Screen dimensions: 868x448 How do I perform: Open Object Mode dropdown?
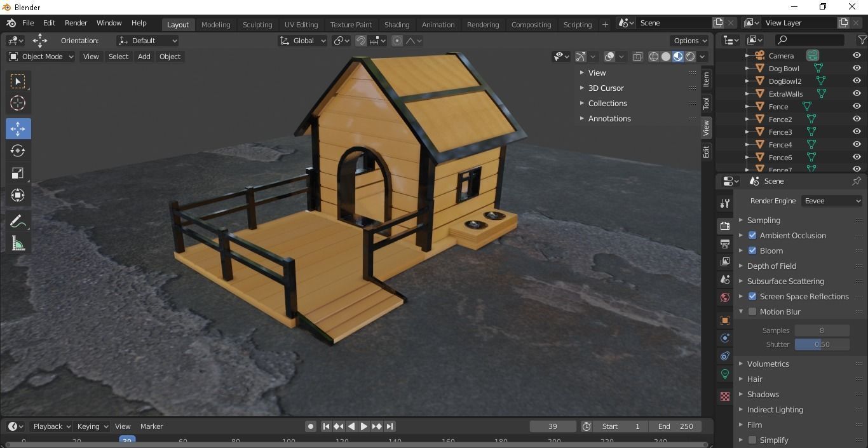pos(41,57)
